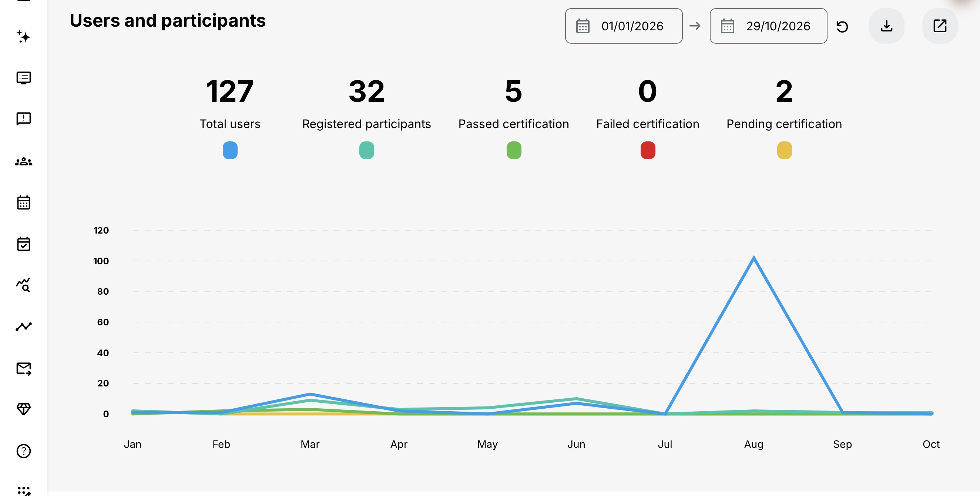Toggle Passed certification green series swatch
Screen dimensions: 980x496
[x=514, y=150]
